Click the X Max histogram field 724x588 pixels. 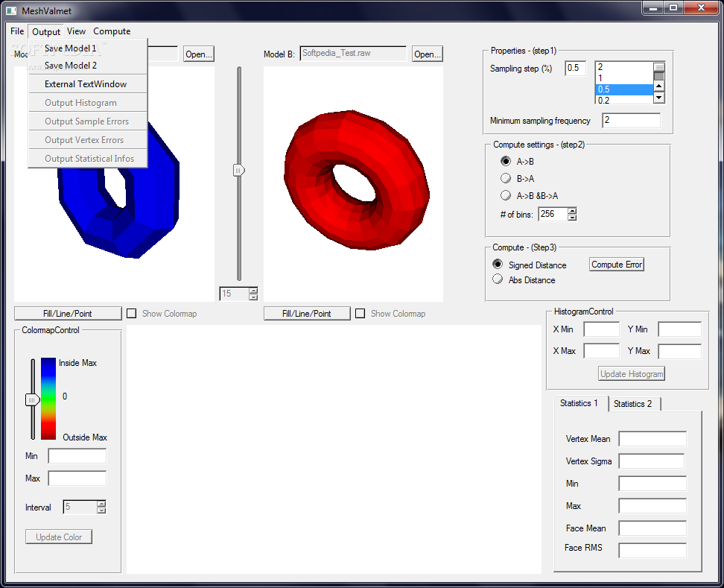602,351
